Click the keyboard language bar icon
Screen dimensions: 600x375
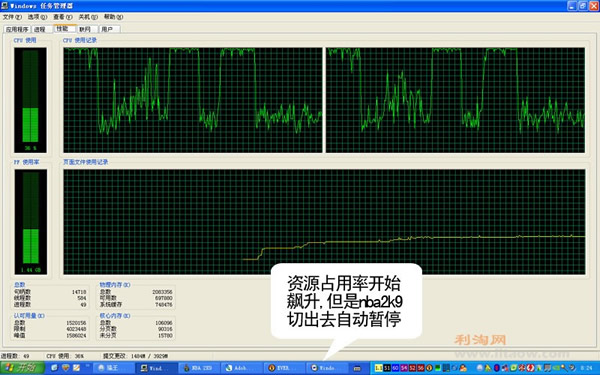(357, 368)
